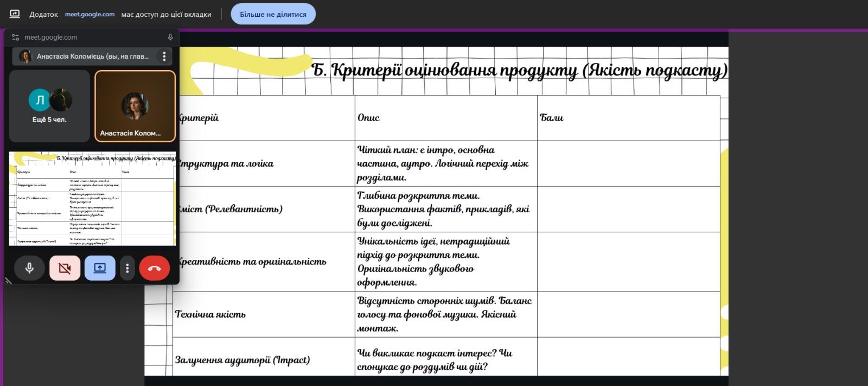Click site settings icon beside meet.google.com

(x=15, y=37)
